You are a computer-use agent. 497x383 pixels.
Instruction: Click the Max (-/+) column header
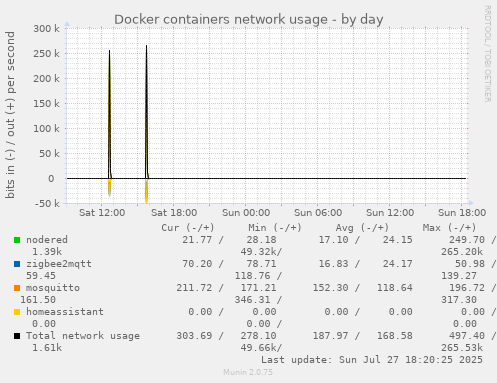point(449,228)
